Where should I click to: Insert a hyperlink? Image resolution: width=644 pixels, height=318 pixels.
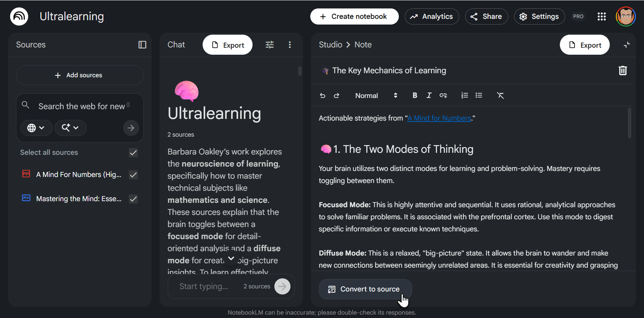(443, 95)
